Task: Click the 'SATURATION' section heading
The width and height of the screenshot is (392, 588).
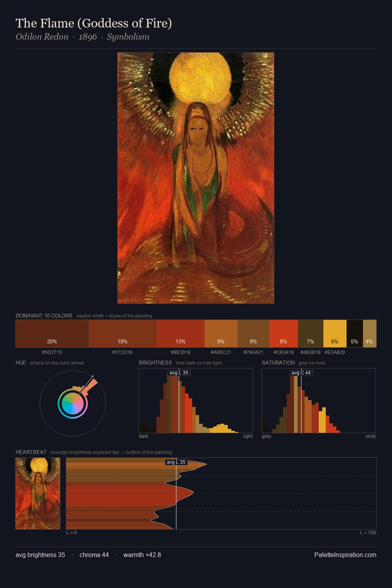Action: click(x=278, y=363)
